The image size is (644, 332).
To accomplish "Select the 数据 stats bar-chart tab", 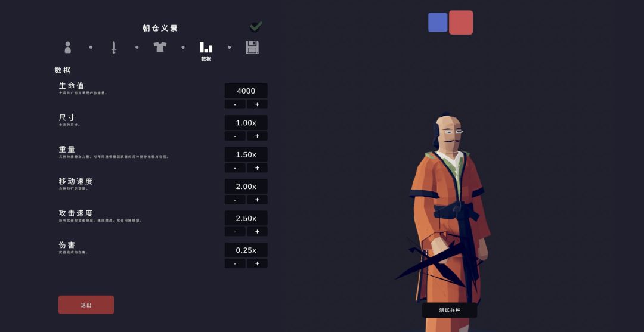I will point(206,47).
